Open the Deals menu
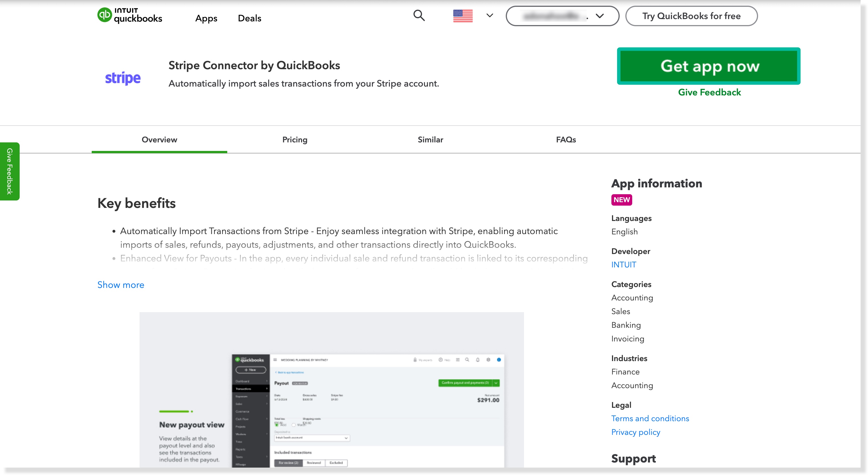Screen dimensions: 868x475 (x=249, y=18)
